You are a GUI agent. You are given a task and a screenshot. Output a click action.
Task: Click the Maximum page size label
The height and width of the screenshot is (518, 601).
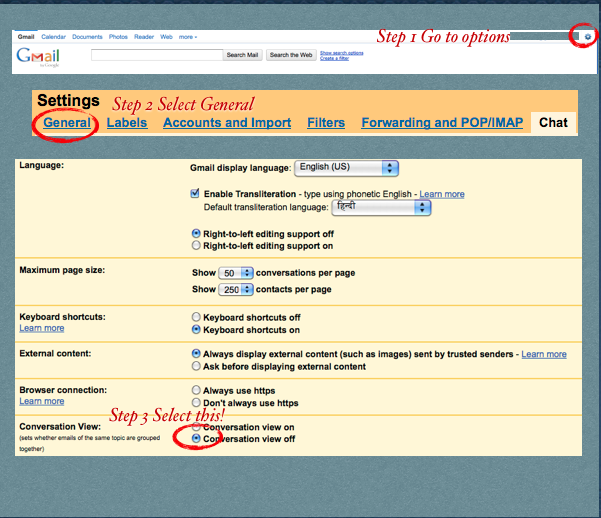pos(62,270)
